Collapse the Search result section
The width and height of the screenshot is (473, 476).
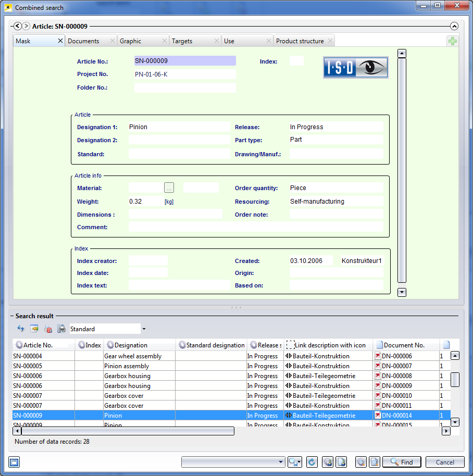pos(33,316)
